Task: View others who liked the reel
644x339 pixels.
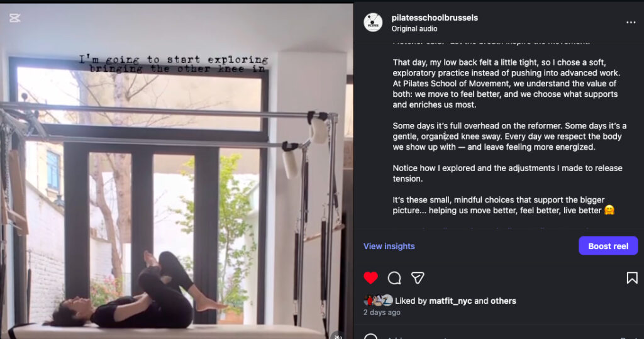Action: (503, 301)
